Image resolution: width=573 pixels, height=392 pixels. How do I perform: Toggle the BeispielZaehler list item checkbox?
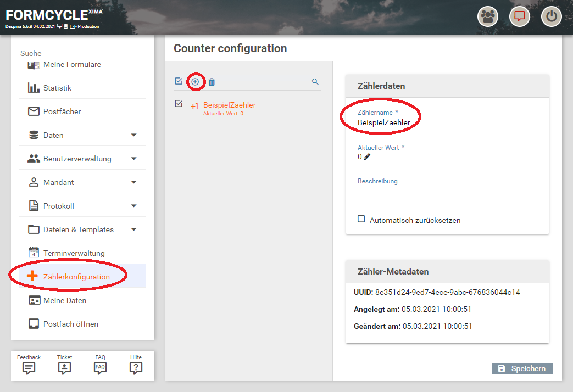click(179, 104)
